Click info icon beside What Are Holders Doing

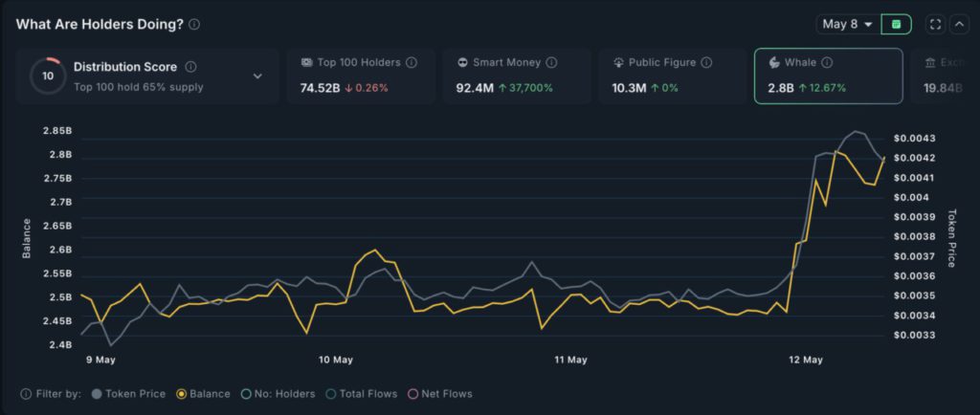coord(194,24)
